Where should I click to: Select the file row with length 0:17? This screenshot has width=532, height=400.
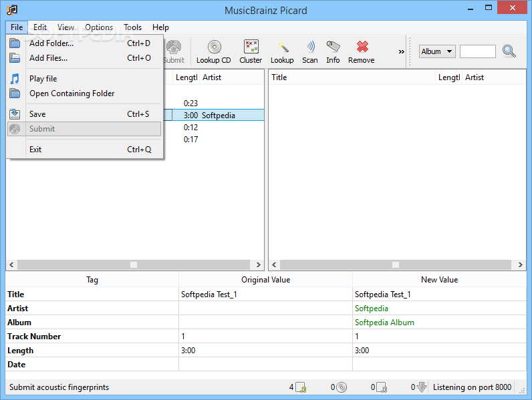214,140
